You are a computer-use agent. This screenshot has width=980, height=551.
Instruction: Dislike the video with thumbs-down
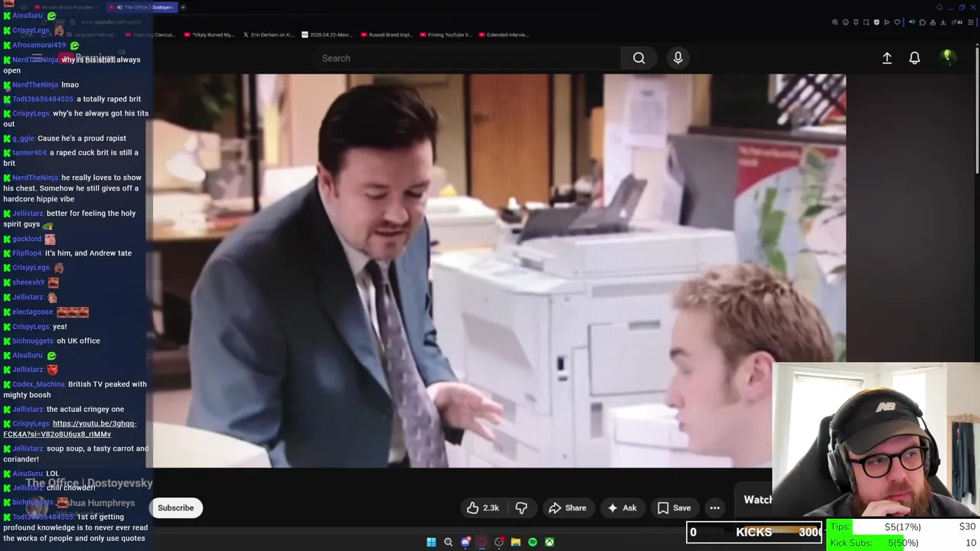pyautogui.click(x=521, y=508)
